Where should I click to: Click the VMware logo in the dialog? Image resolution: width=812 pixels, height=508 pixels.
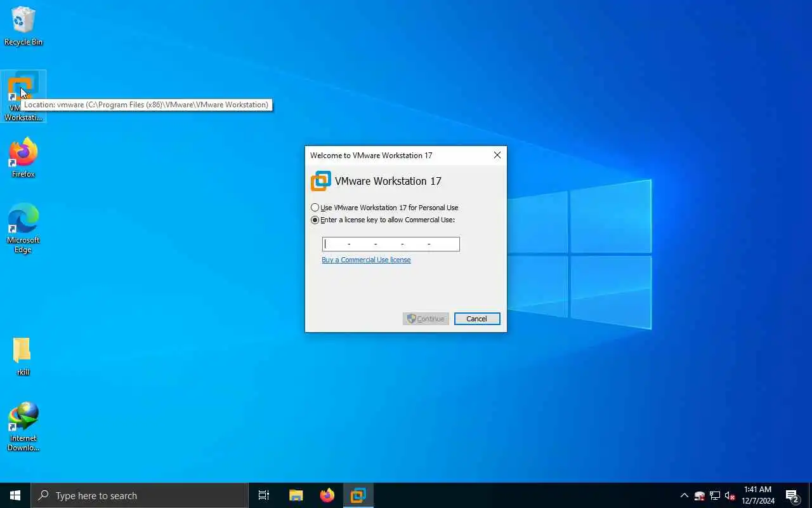click(x=321, y=181)
